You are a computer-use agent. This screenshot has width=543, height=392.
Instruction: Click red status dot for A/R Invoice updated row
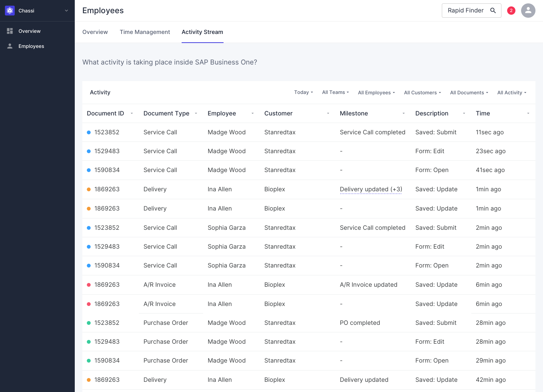click(89, 285)
